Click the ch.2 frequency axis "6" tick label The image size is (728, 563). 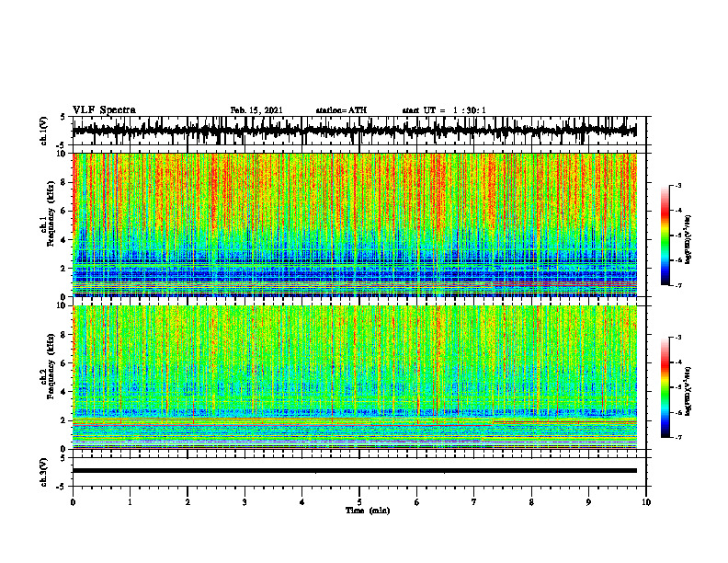click(x=64, y=363)
